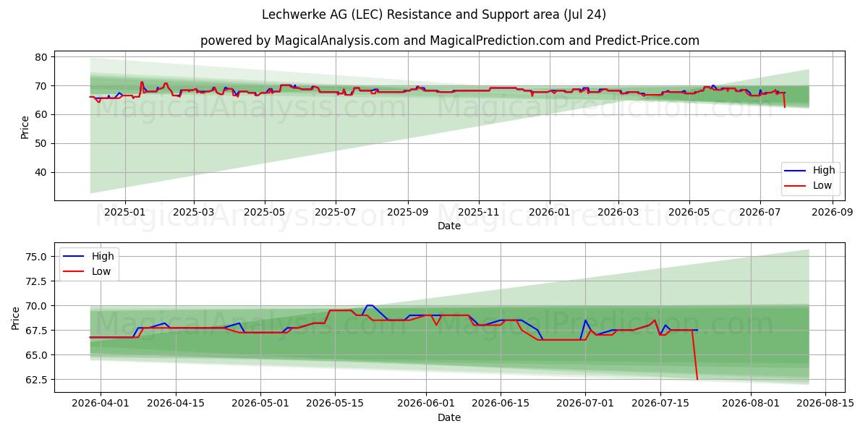Viewport: 868px width, 434px height.
Task: Click the 'Price' axis label of the bottom chart
Action: pos(16,318)
